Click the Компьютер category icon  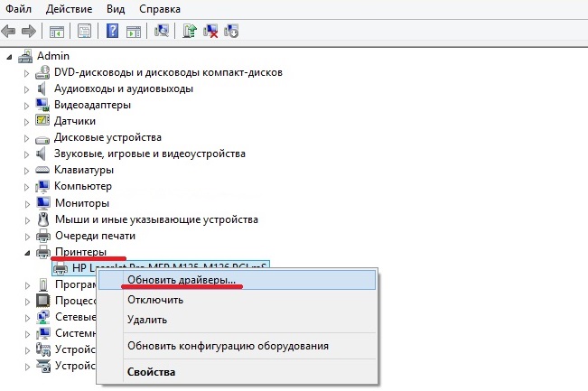click(x=42, y=186)
